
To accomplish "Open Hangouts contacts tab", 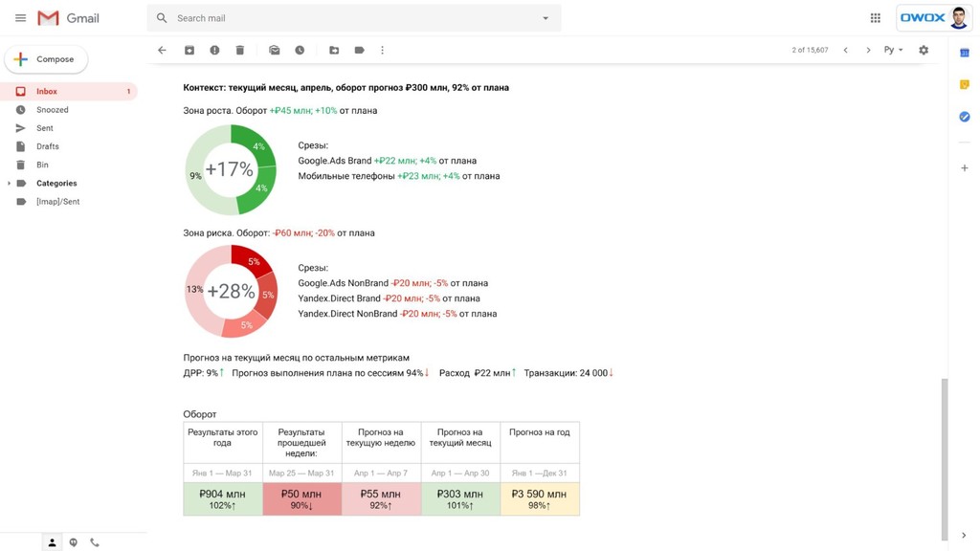I will [52, 542].
